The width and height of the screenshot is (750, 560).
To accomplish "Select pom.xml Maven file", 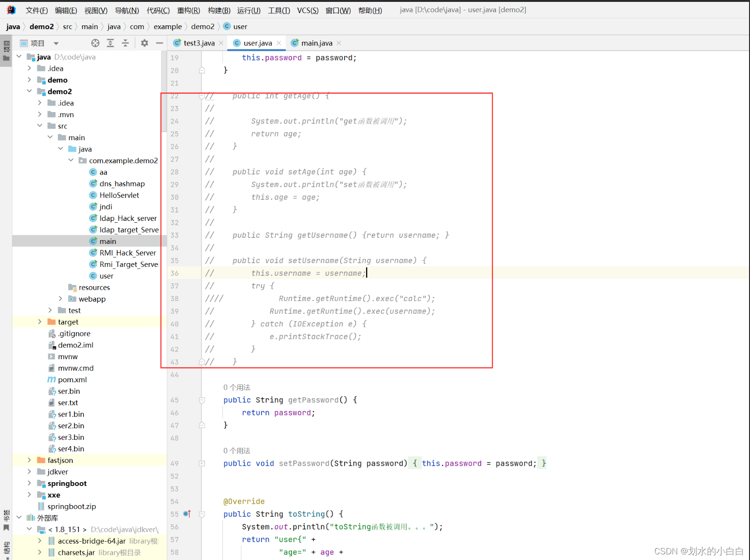I will point(67,379).
